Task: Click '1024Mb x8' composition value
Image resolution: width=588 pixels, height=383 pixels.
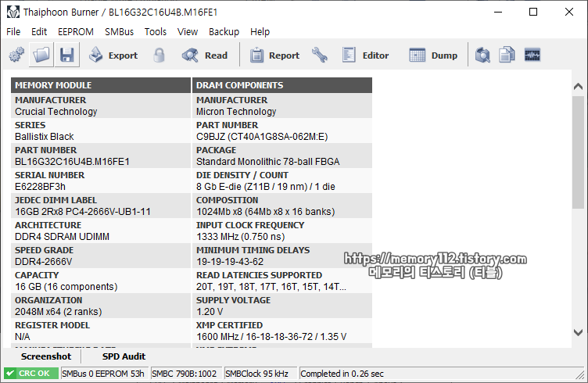Action: (219, 212)
